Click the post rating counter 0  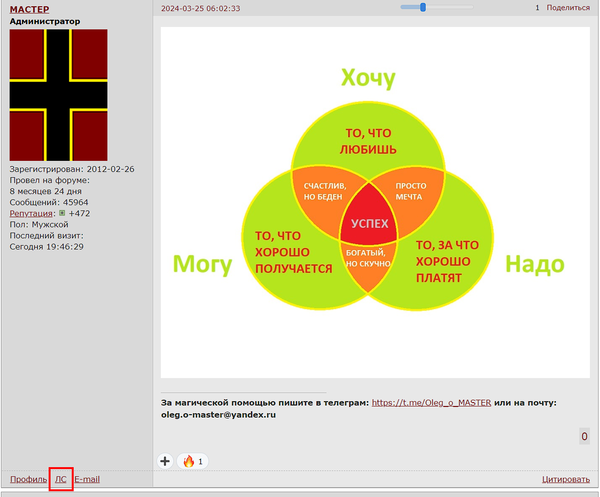click(584, 436)
